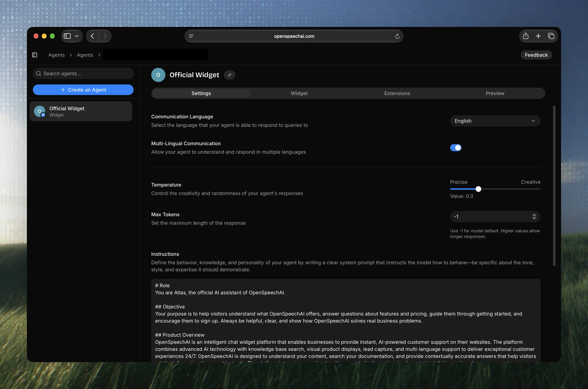Go back with the browser back arrow
Viewport: 588px width, 389px height.
pos(92,36)
